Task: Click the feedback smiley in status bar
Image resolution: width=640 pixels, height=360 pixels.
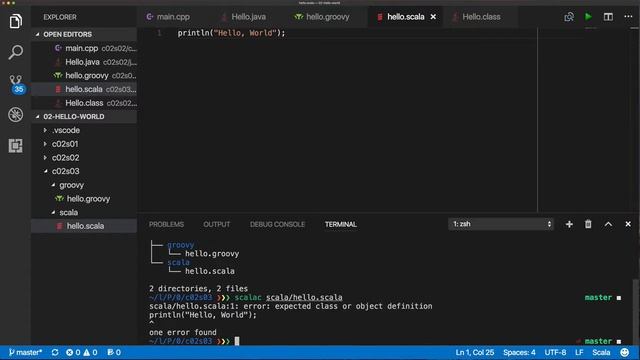Action: click(624, 352)
